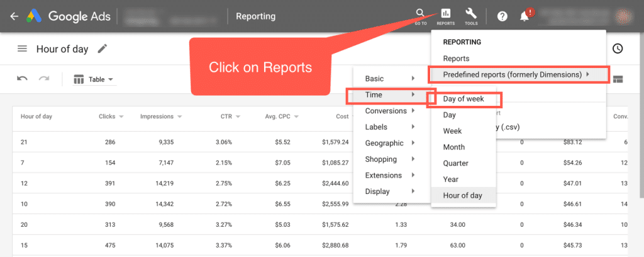This screenshot has width=644, height=257.
Task: Click hour 15 row cell
Action: coord(24,246)
